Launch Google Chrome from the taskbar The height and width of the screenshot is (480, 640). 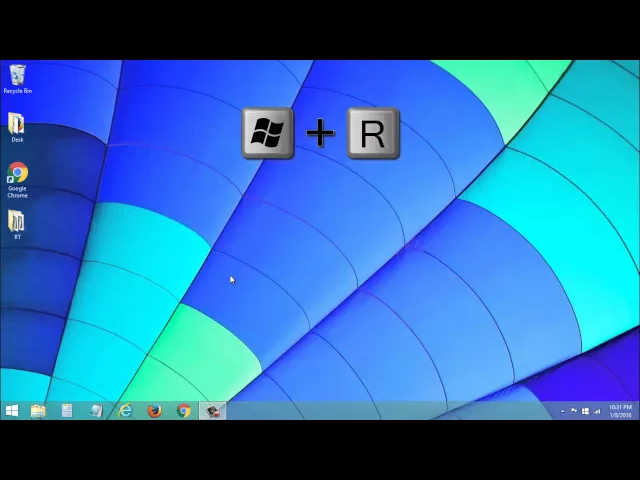(x=183, y=410)
